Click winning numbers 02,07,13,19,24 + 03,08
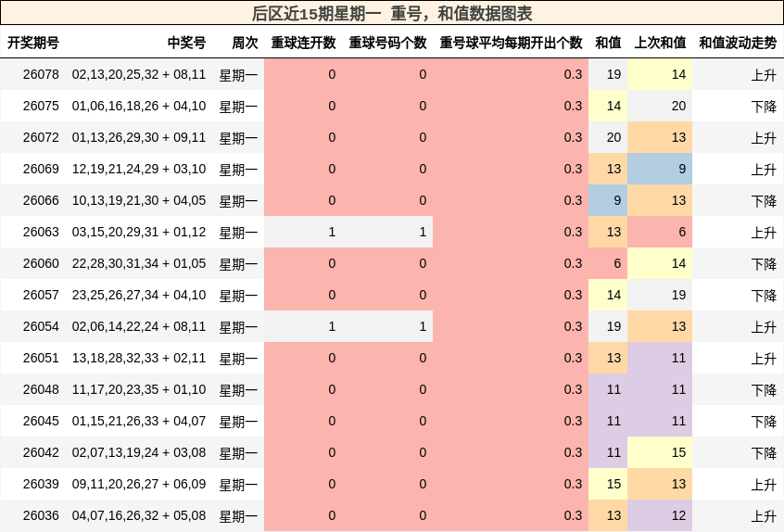 [139, 452]
